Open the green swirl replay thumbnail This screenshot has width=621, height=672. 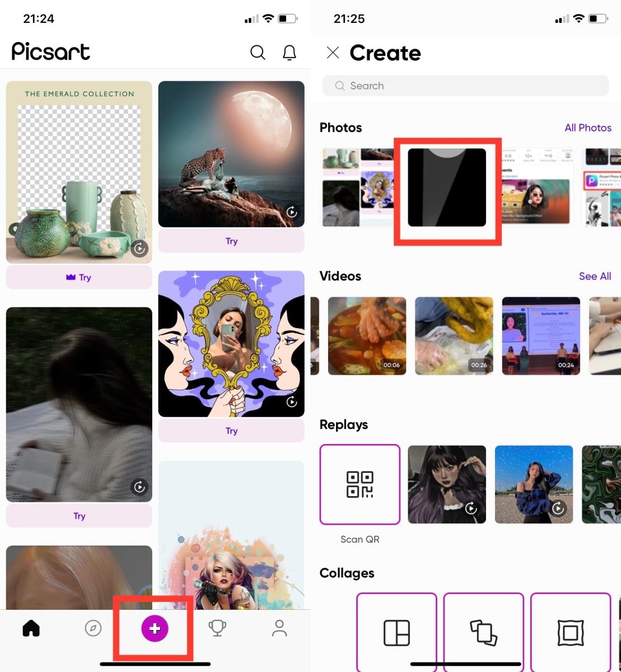601,484
